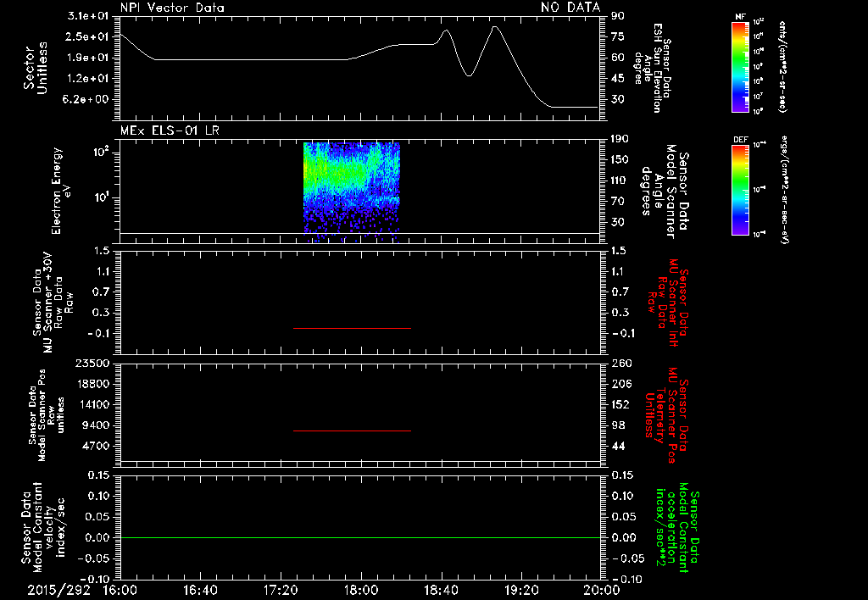Click the 'ESH Sun Elevation Angle' axis title

point(653,68)
